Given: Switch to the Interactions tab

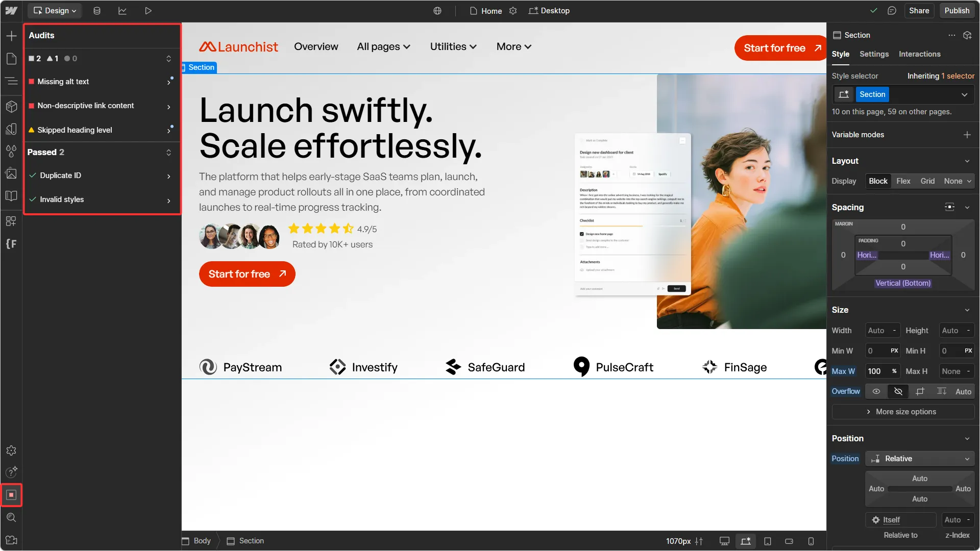Looking at the screenshot, I should [919, 54].
